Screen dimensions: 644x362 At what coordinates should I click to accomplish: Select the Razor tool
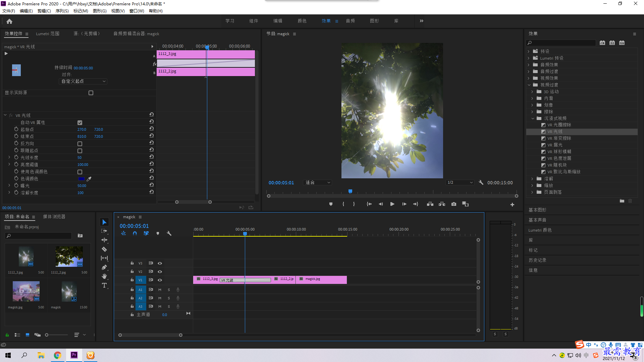[104, 249]
